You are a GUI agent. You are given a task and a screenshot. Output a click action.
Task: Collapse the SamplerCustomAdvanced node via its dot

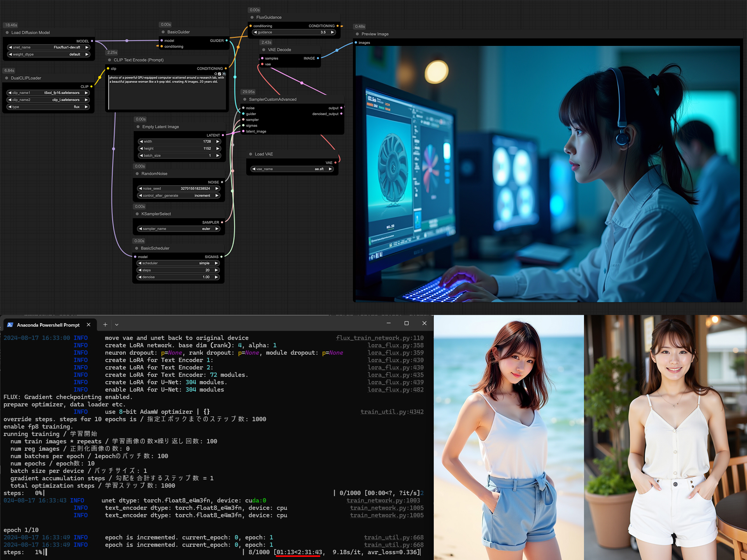click(245, 100)
